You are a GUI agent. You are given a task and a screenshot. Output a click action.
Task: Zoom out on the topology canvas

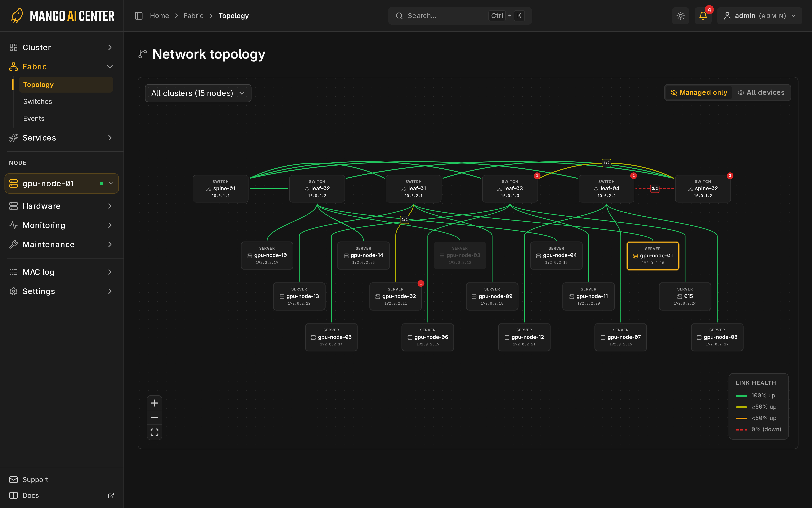(154, 418)
